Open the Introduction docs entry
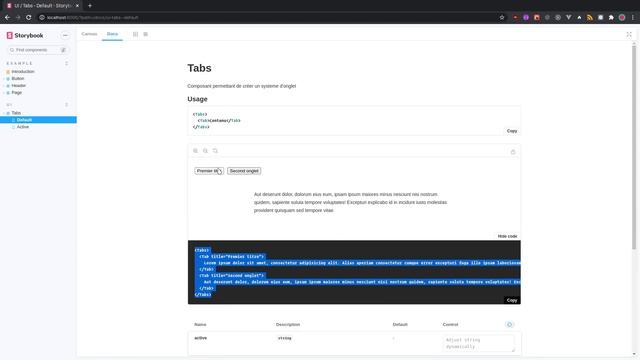This screenshot has width=640, height=360. click(x=22, y=71)
